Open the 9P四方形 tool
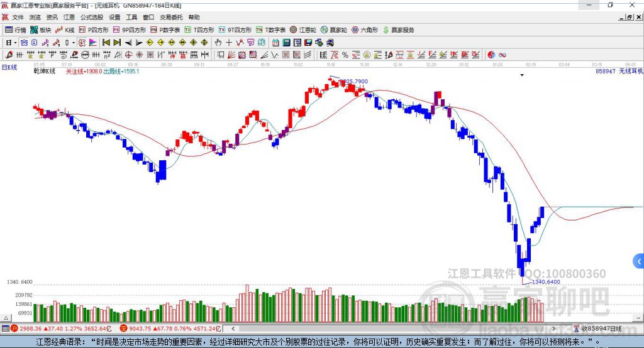 pos(130,30)
